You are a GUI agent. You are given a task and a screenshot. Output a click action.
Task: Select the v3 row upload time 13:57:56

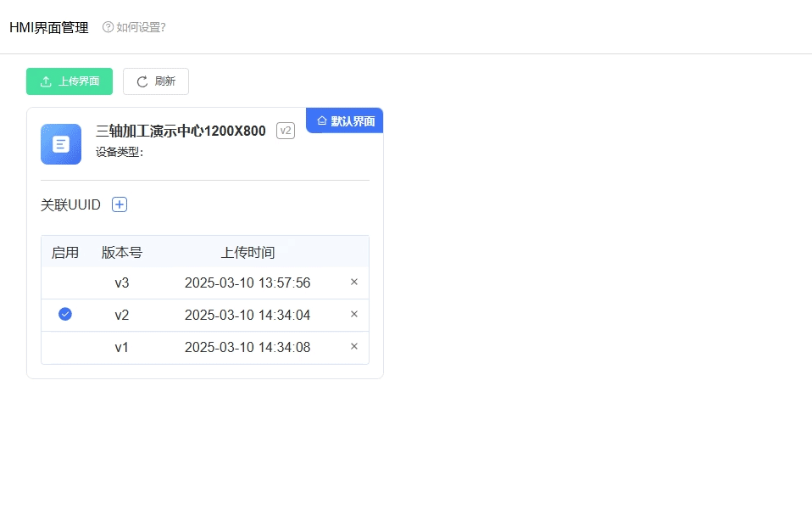(247, 282)
